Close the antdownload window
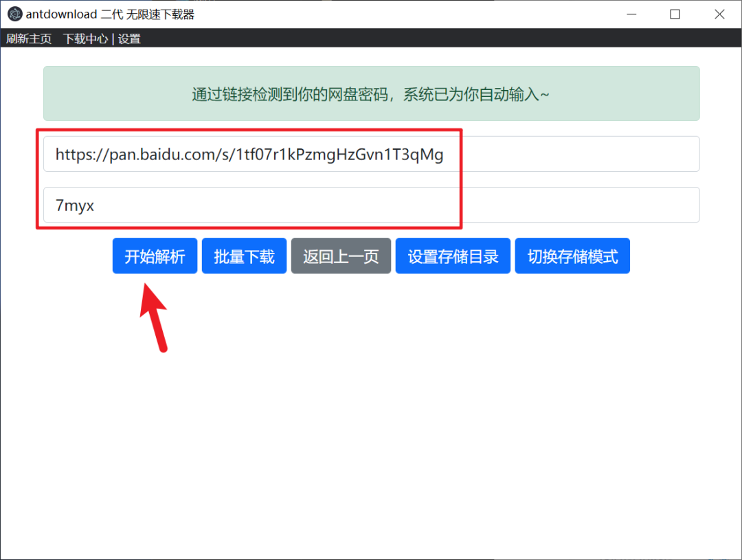742x560 pixels. [x=719, y=14]
